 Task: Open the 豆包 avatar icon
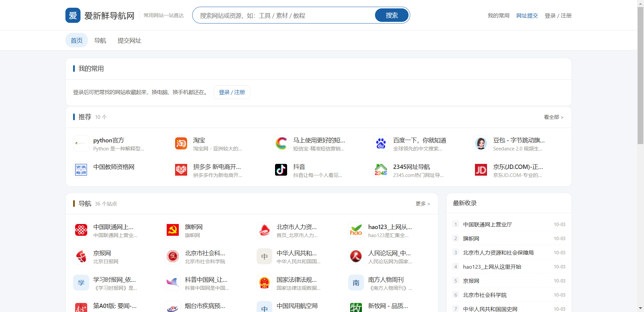click(x=481, y=143)
